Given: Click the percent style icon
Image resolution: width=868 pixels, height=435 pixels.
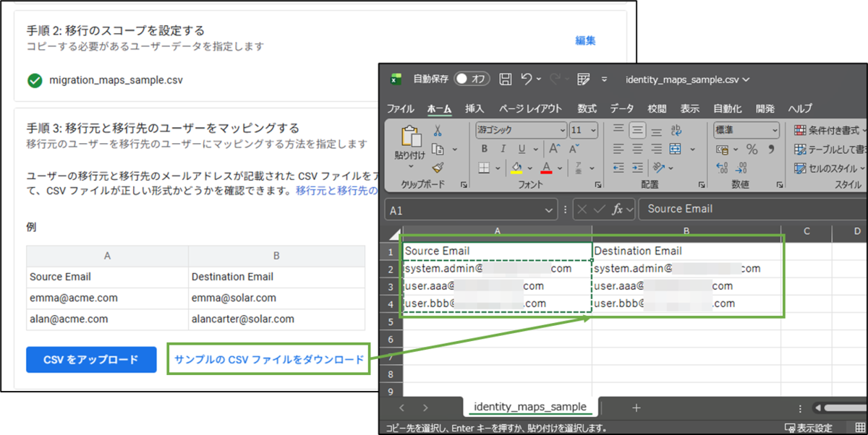Looking at the screenshot, I should coord(752,150).
